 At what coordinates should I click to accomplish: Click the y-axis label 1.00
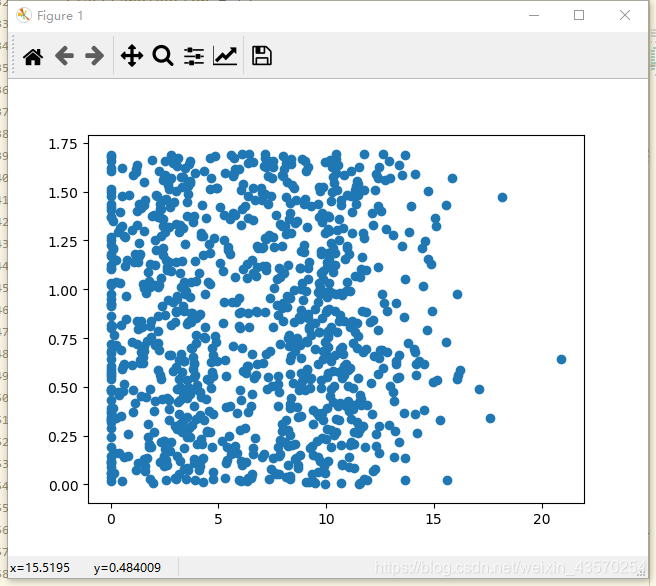63,291
